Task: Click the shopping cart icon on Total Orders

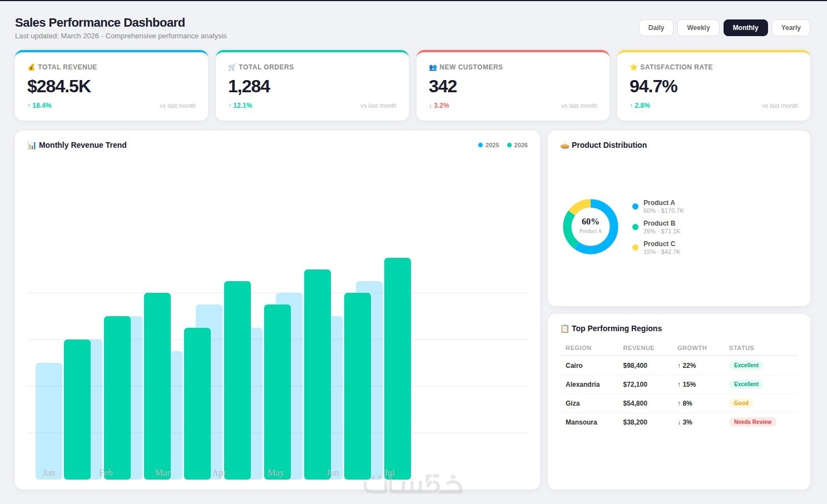Action: (232, 67)
